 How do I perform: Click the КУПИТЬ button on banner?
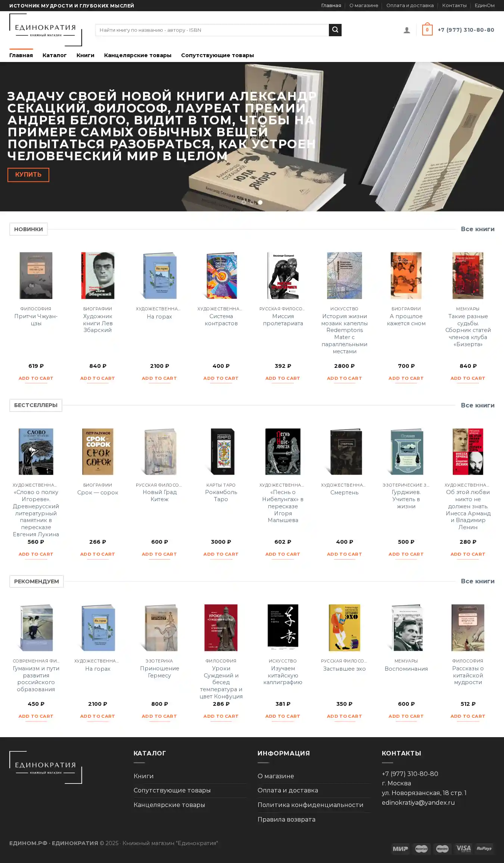tap(28, 175)
